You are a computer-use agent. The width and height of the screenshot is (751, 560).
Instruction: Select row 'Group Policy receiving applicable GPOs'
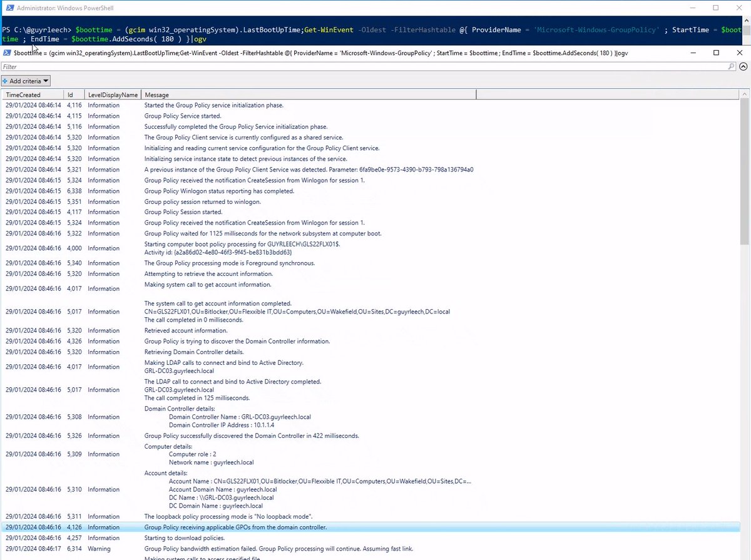click(370, 527)
